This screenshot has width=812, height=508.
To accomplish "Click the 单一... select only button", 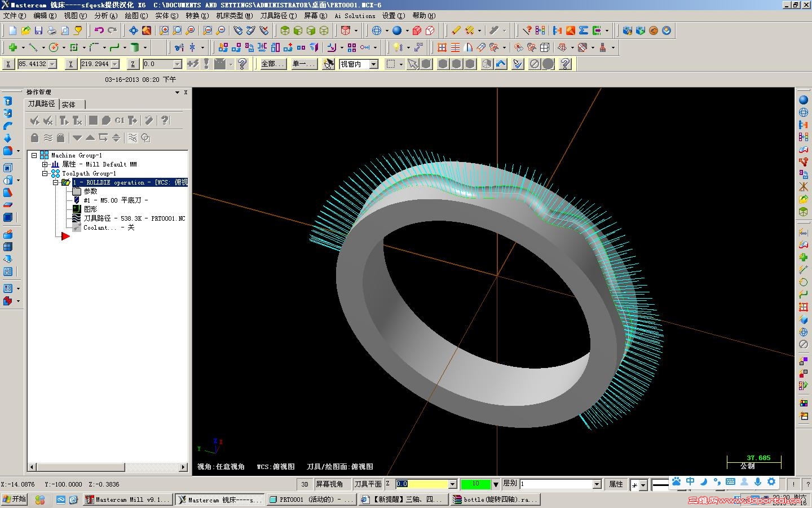I will (304, 64).
